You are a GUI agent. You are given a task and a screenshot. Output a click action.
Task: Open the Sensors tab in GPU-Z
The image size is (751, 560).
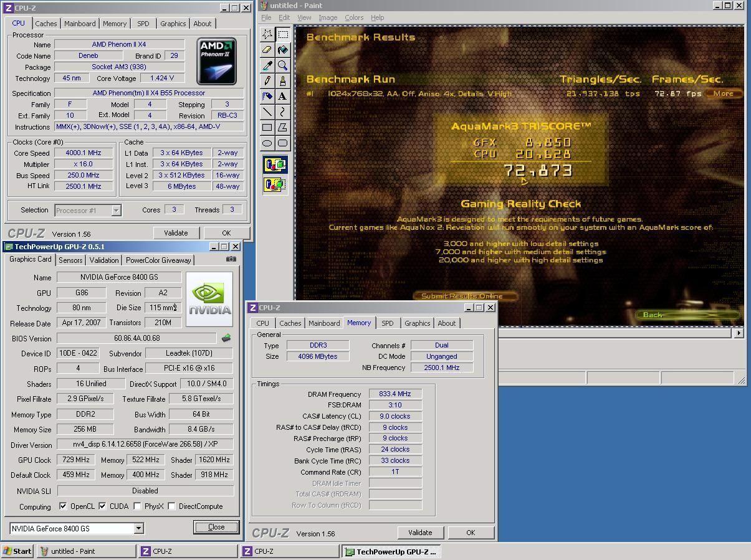point(70,260)
